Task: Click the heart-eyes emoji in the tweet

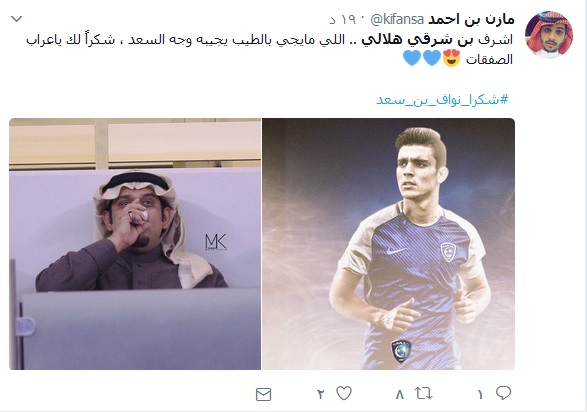Action: pos(451,58)
